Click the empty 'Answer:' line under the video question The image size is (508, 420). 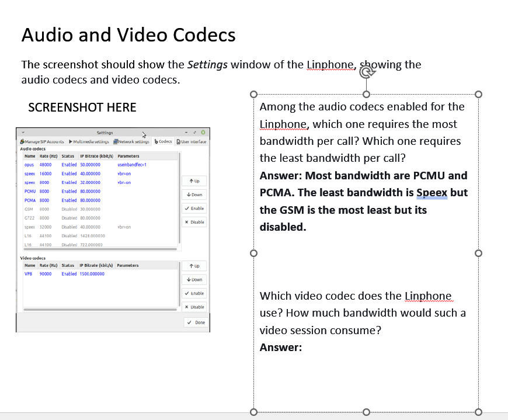tap(280, 348)
